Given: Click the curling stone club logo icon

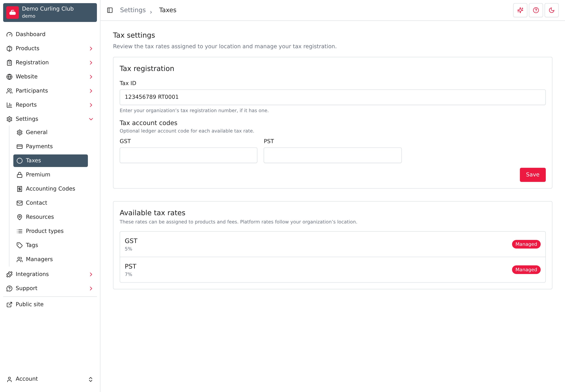Looking at the screenshot, I should click(x=13, y=13).
